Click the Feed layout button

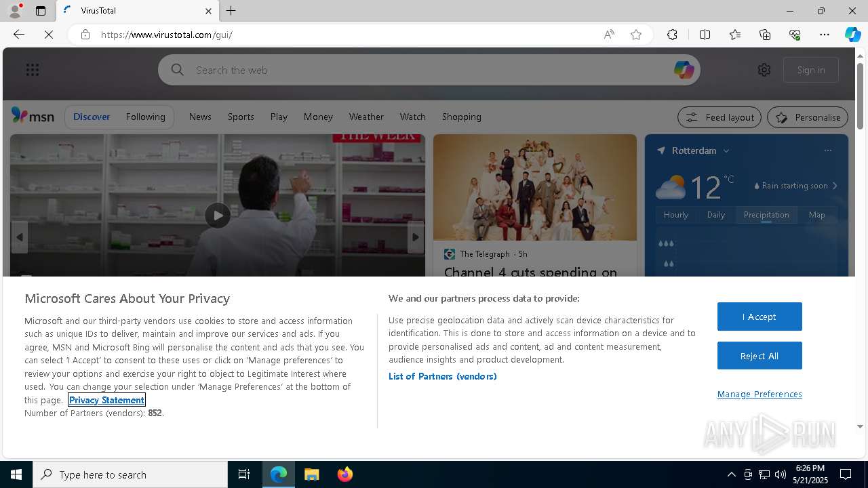click(719, 117)
